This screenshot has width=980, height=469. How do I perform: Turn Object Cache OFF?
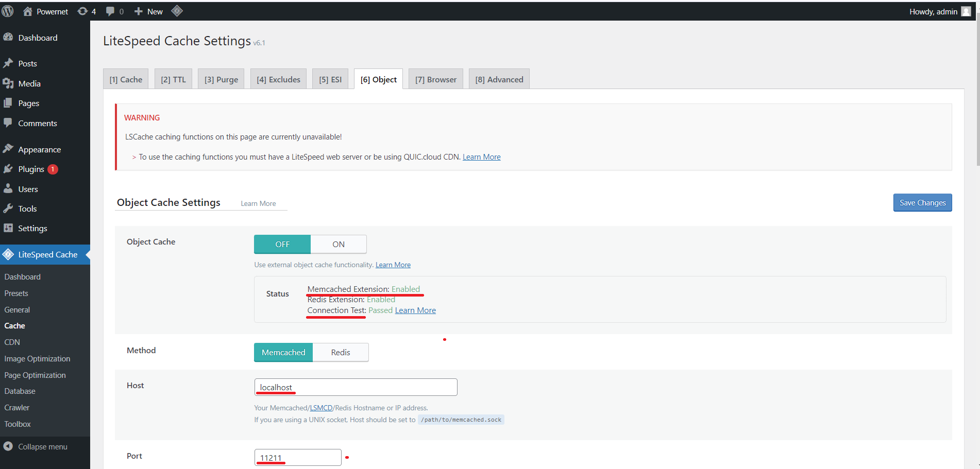click(282, 244)
